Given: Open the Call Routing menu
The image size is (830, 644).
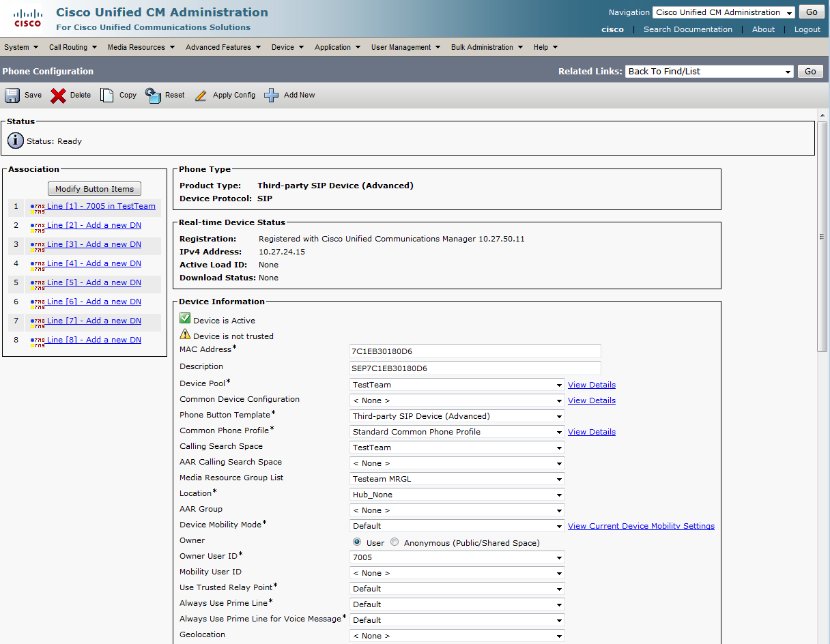Looking at the screenshot, I should tap(72, 47).
